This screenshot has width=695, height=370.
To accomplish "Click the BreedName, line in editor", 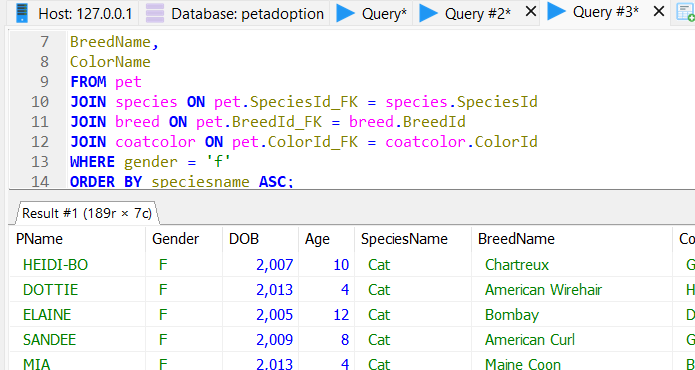I will point(114,42).
